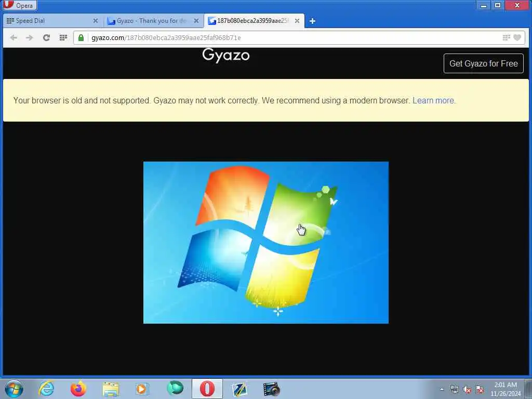Image resolution: width=532 pixels, height=399 pixels.
Task: Click Show desktop strip at taskbar end
Action: point(528,389)
